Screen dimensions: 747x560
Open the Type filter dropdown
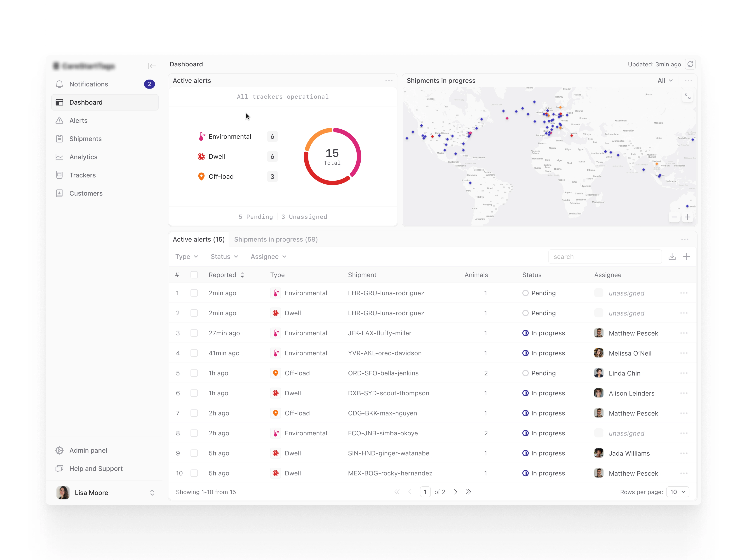point(186,257)
